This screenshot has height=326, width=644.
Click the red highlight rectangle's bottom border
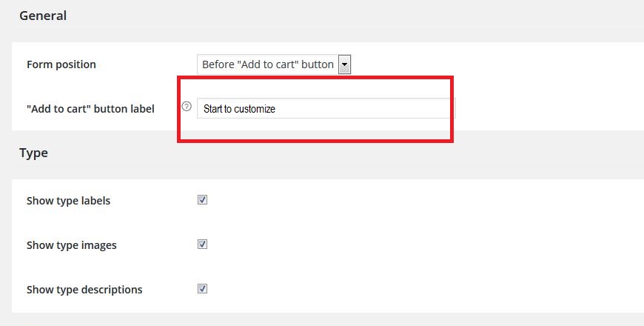(315, 141)
